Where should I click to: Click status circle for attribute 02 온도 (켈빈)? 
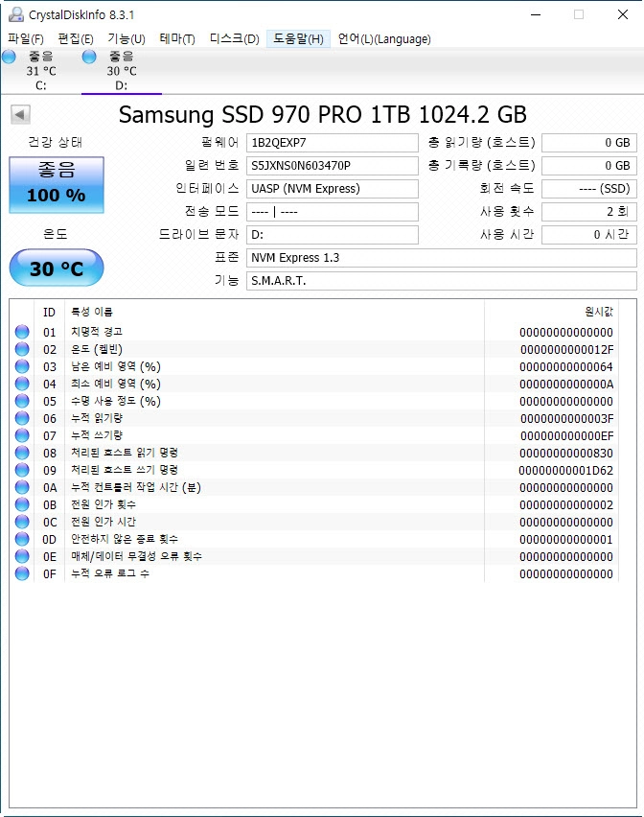[22, 349]
